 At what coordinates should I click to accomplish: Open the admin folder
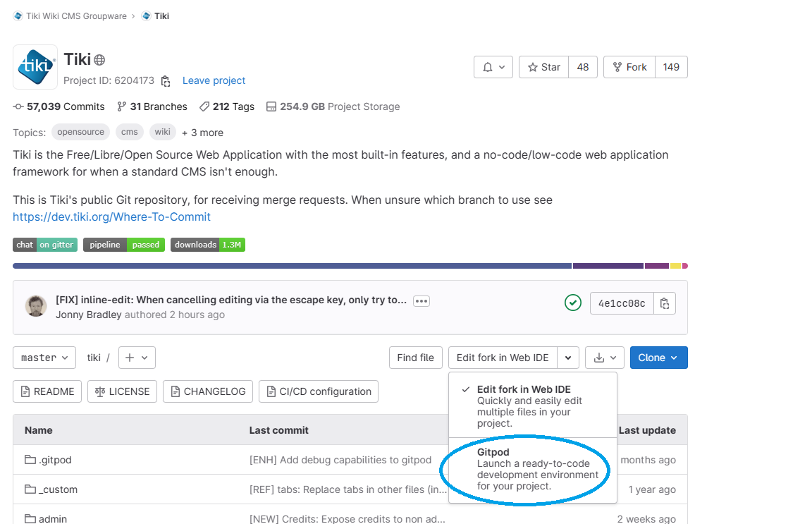tap(53, 518)
